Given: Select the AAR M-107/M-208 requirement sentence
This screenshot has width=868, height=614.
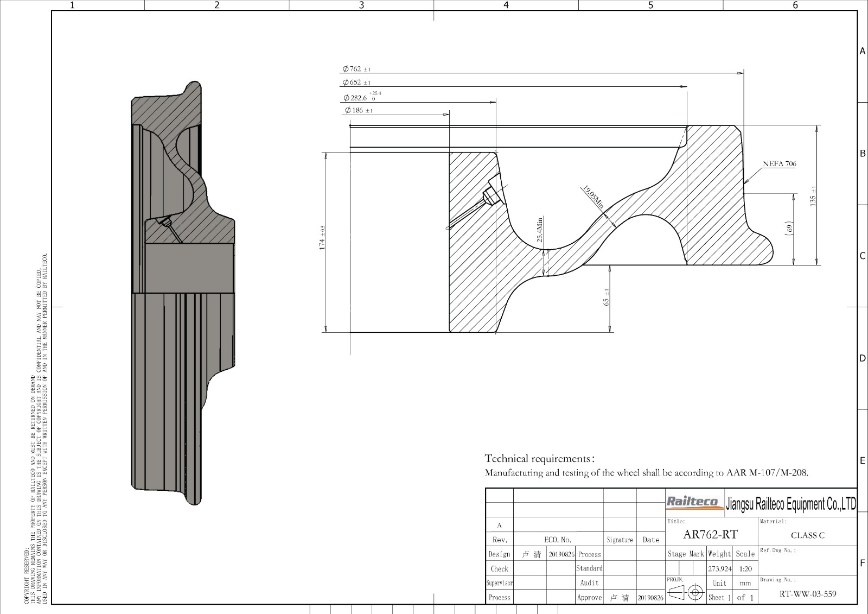Looking at the screenshot, I should (x=646, y=473).
